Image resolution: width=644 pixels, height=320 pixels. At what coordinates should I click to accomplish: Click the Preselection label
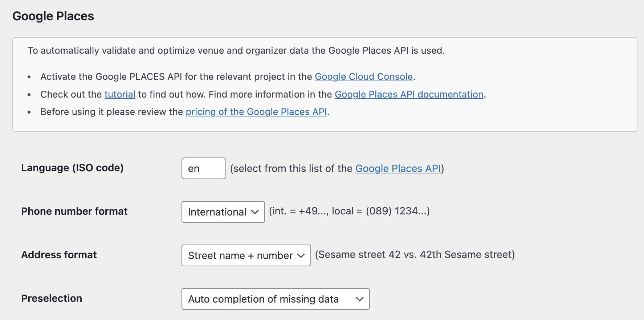(x=52, y=298)
